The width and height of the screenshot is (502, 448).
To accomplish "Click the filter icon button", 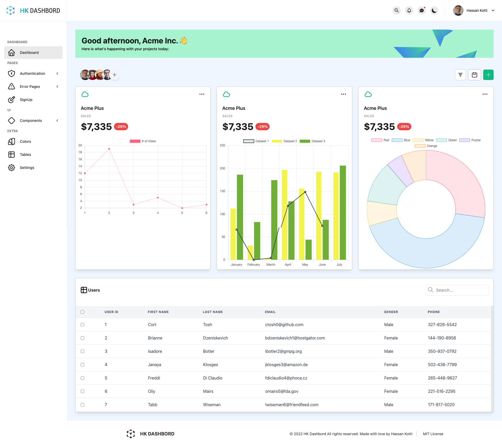I will click(460, 75).
